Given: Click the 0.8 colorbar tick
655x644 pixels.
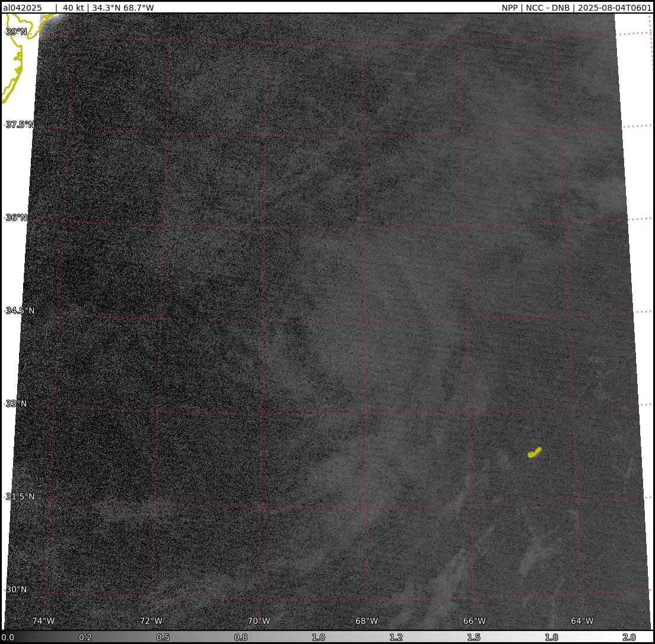Looking at the screenshot, I should pos(241,637).
